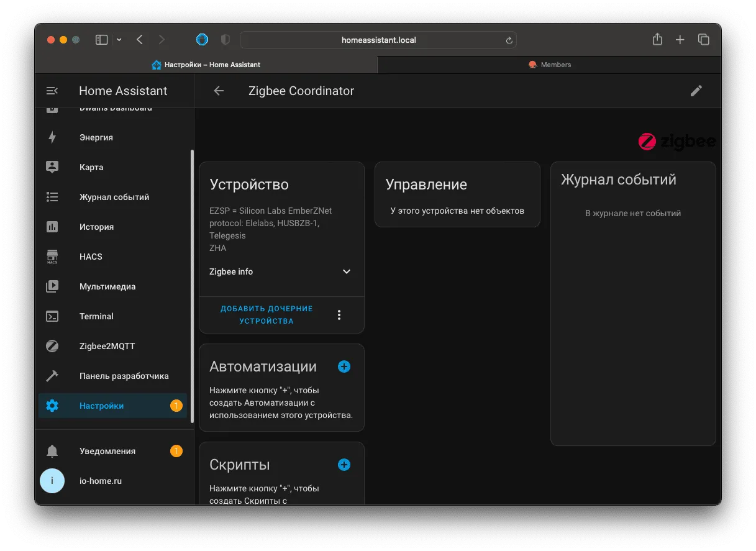Click the Zigbee2MQTT sidebar icon
The image size is (756, 551).
point(52,346)
